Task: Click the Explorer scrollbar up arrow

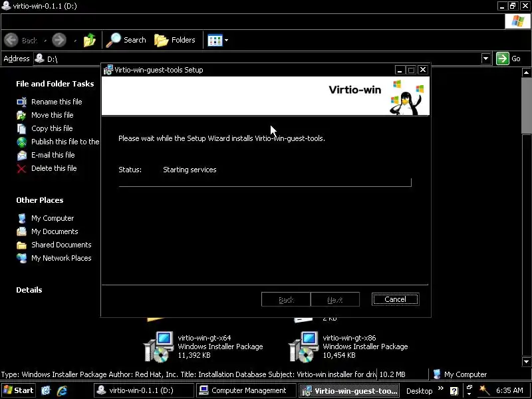Action: pyautogui.click(x=526, y=72)
